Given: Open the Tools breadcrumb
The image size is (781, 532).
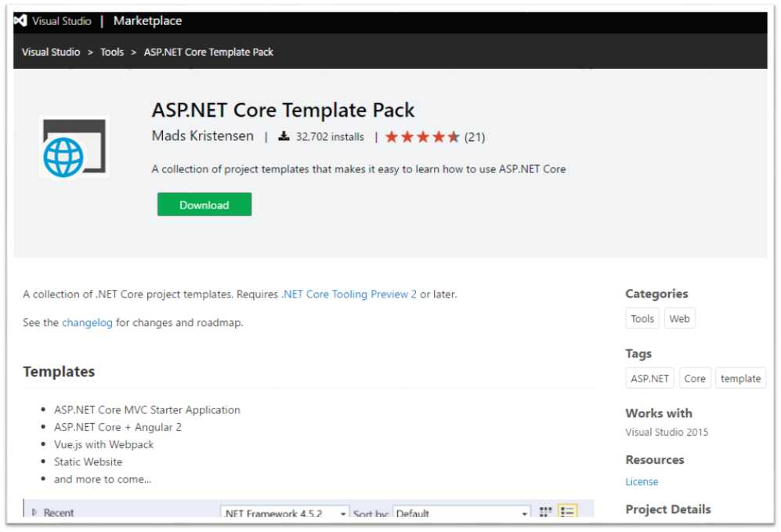Looking at the screenshot, I should coord(112,52).
